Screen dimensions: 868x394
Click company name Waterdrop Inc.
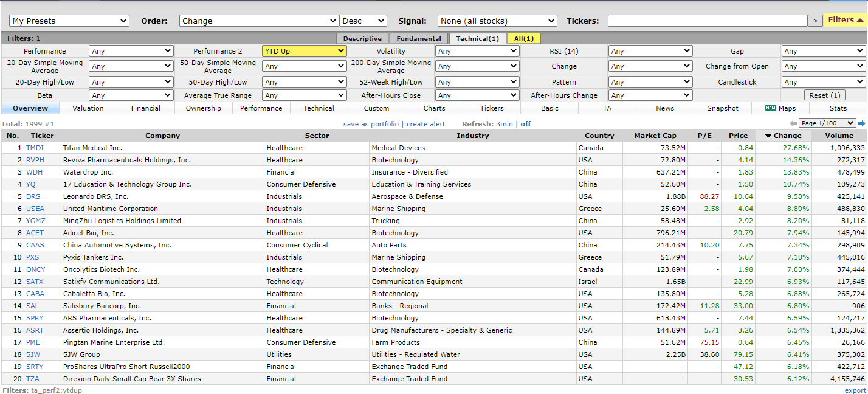(x=88, y=172)
